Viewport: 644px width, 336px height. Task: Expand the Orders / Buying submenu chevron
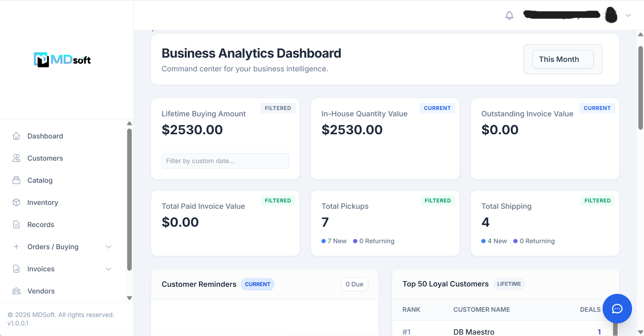click(x=109, y=247)
